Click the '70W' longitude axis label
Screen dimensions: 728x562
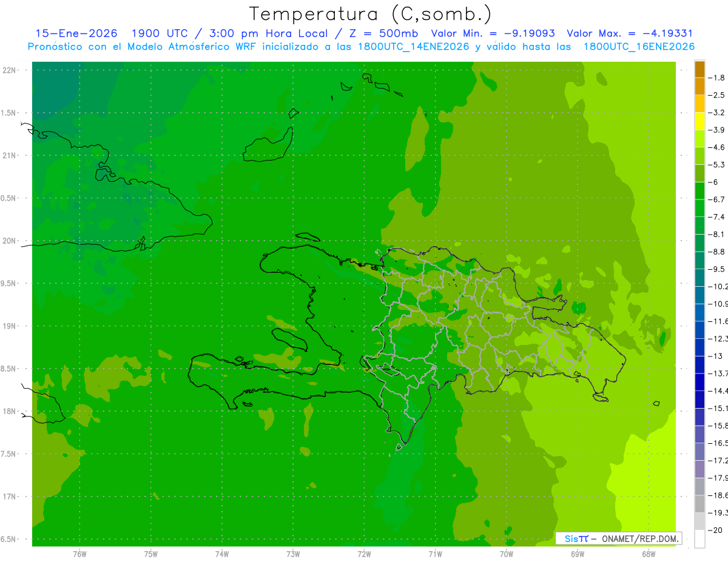(x=507, y=554)
